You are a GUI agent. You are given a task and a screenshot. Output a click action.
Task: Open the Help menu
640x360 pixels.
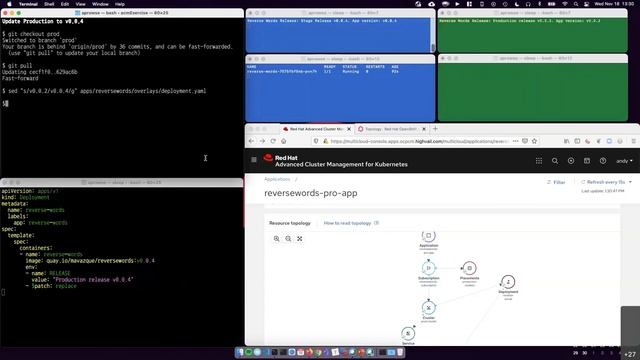(x=120, y=4)
